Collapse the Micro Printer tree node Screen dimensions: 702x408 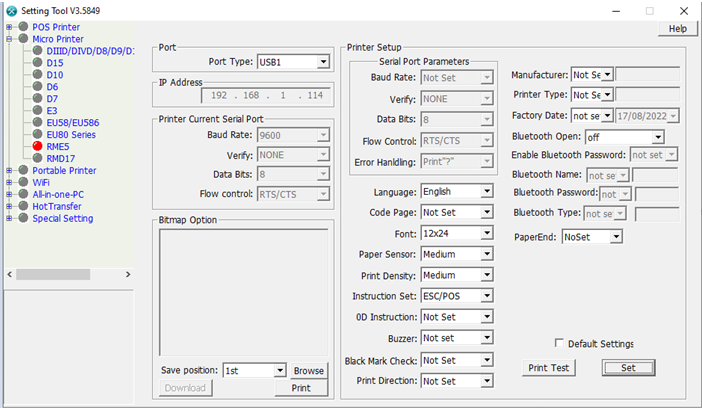pyautogui.click(x=10, y=39)
